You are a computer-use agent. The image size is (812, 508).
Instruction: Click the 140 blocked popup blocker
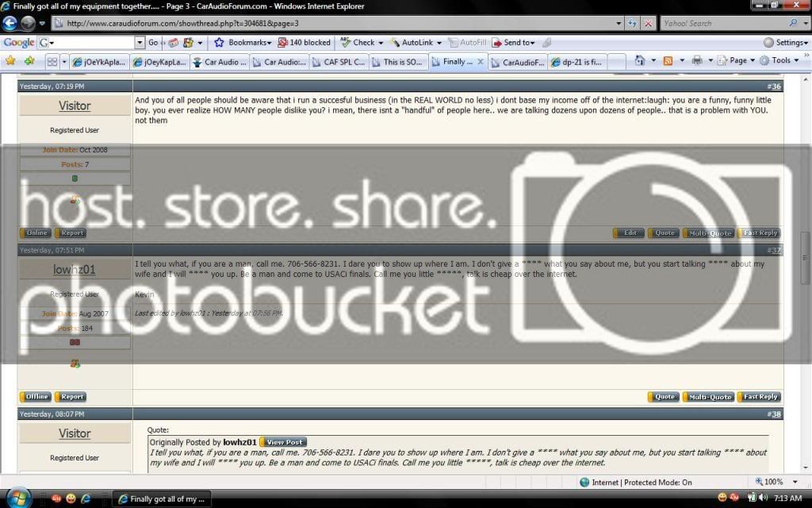click(304, 43)
